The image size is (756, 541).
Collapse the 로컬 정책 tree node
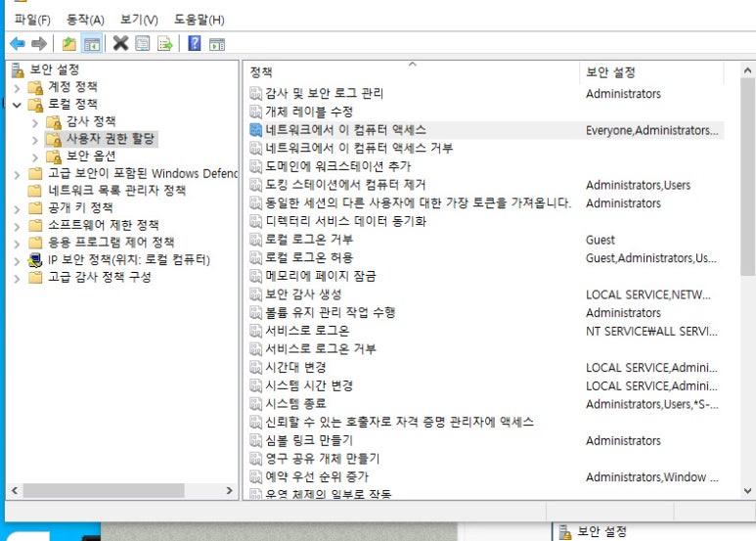[x=17, y=105]
